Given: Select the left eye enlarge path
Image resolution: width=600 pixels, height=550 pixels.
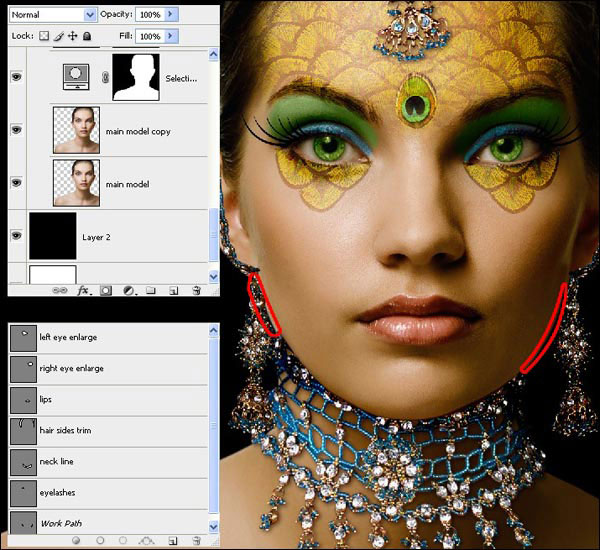Looking at the screenshot, I should 108,338.
